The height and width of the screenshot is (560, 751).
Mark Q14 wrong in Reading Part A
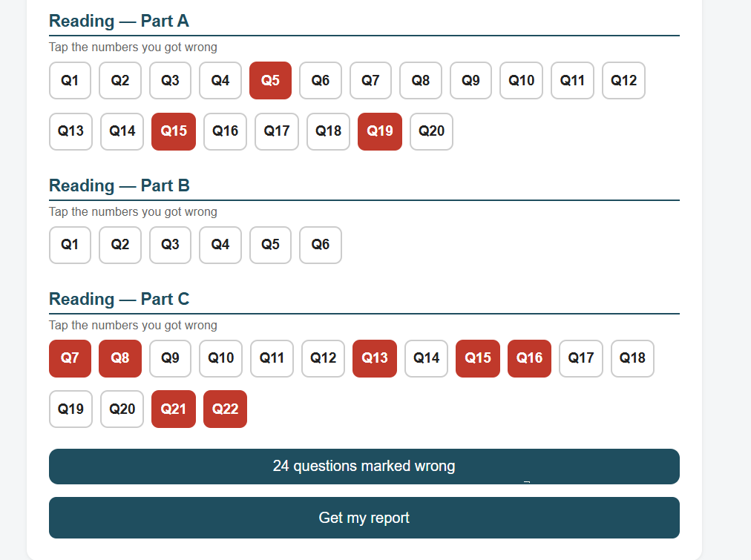pos(122,131)
